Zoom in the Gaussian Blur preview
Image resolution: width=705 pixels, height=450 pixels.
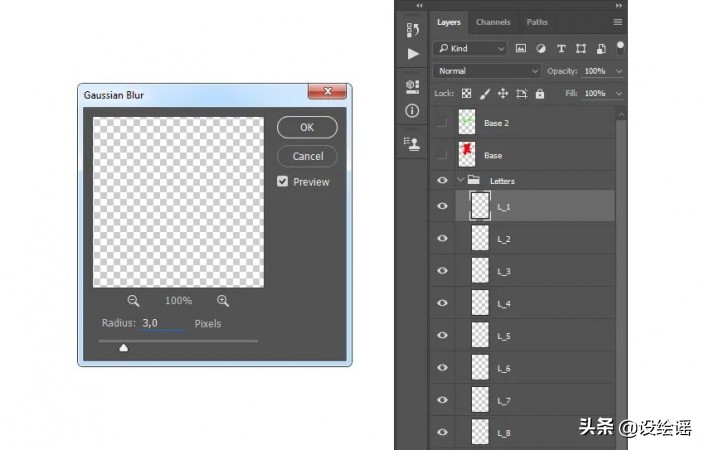(223, 301)
